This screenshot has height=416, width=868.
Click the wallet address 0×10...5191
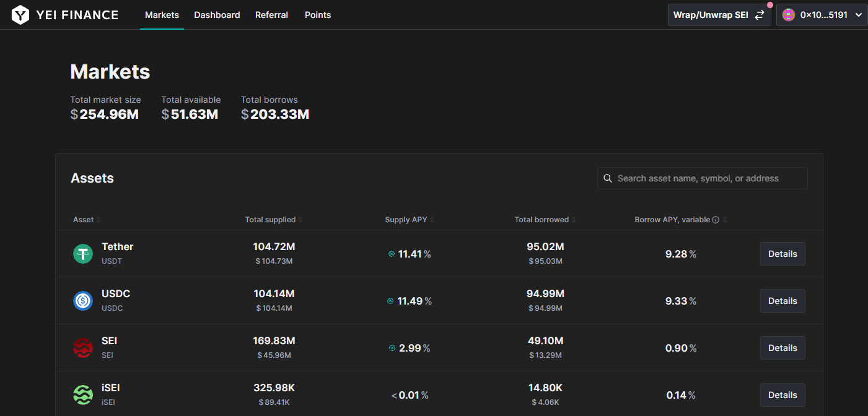coord(824,15)
